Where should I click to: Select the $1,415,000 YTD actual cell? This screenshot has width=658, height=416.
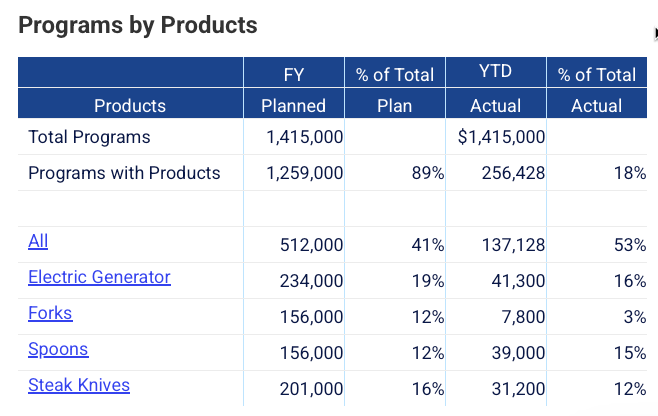point(501,137)
